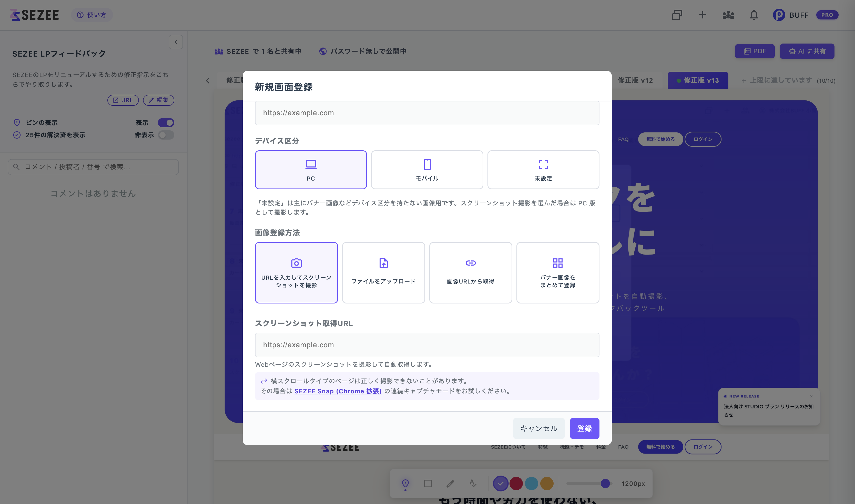Click 機能・デモ in lower page nav

(572, 447)
